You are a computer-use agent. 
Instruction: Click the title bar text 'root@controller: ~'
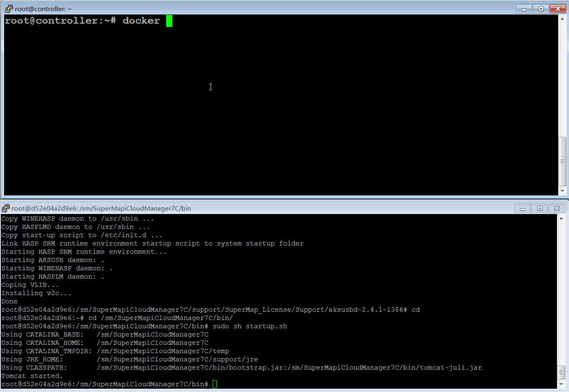(x=44, y=9)
